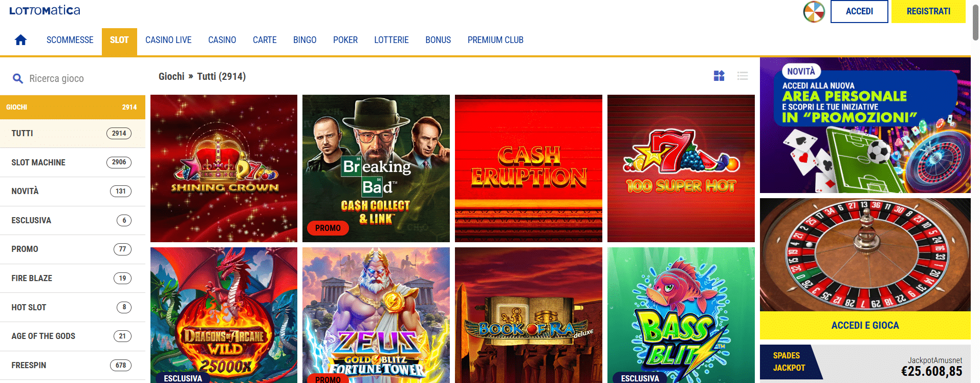This screenshot has height=383, width=980.
Task: Go to the Poker tab
Action: 345,40
